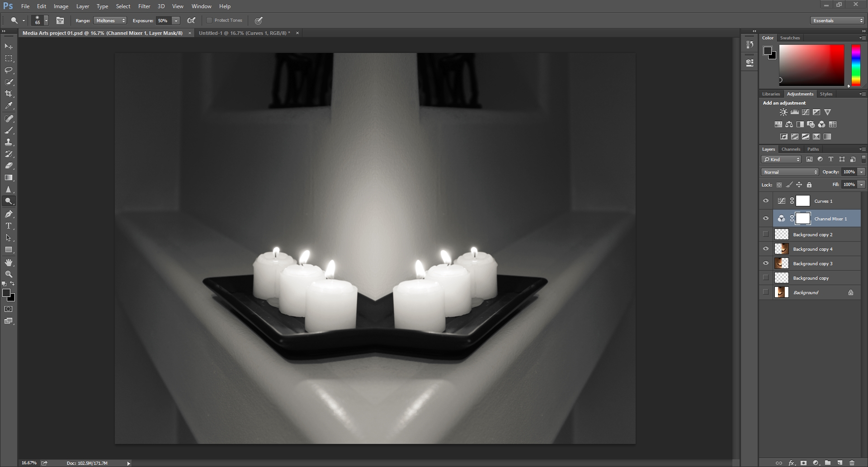Select the Horizontal Type tool

(9, 225)
